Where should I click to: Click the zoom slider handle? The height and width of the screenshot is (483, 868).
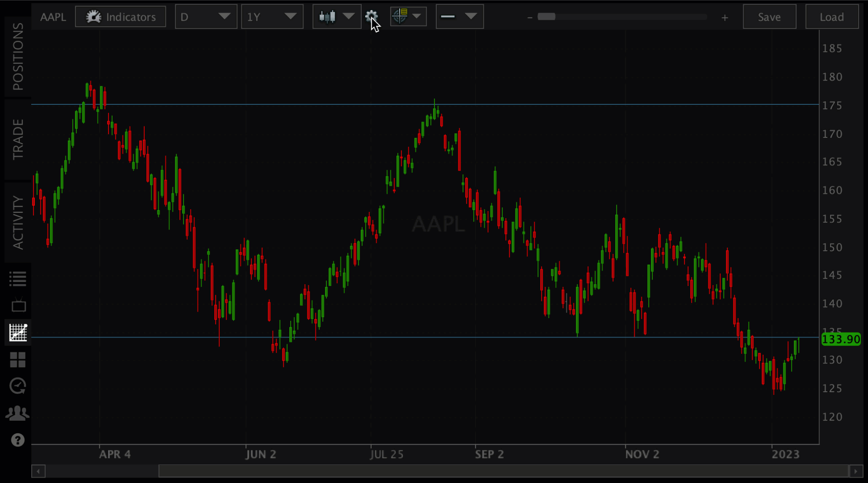(x=546, y=17)
